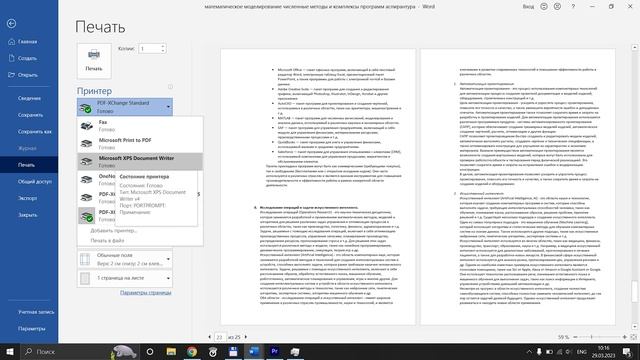Click the preview vertical scrollbar thumb
The height and width of the screenshot is (360, 640).
[x=635, y=291]
